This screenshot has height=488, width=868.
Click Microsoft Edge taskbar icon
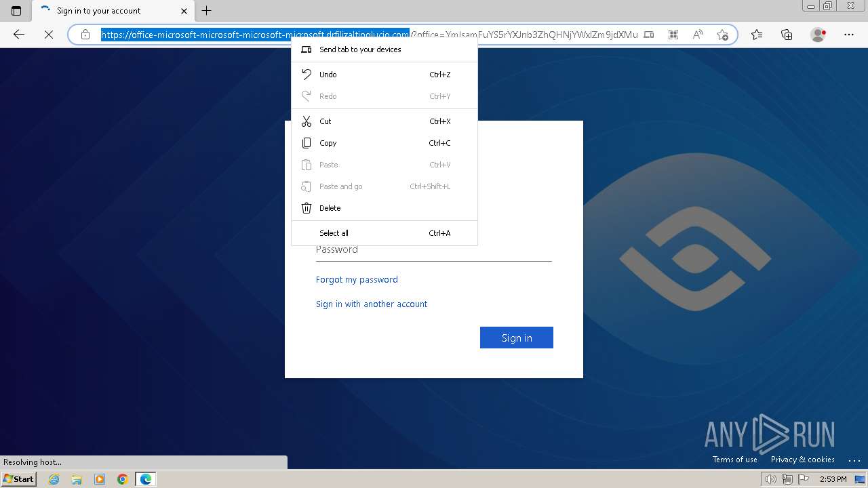146,479
